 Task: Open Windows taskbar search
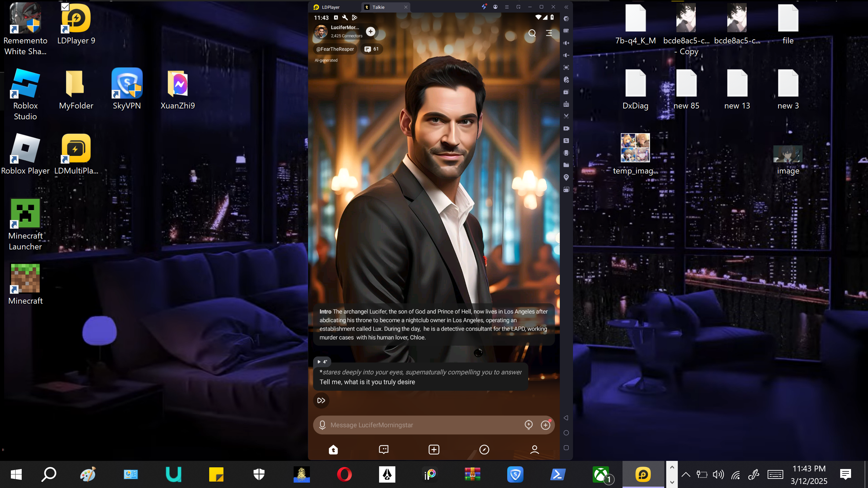point(49,474)
